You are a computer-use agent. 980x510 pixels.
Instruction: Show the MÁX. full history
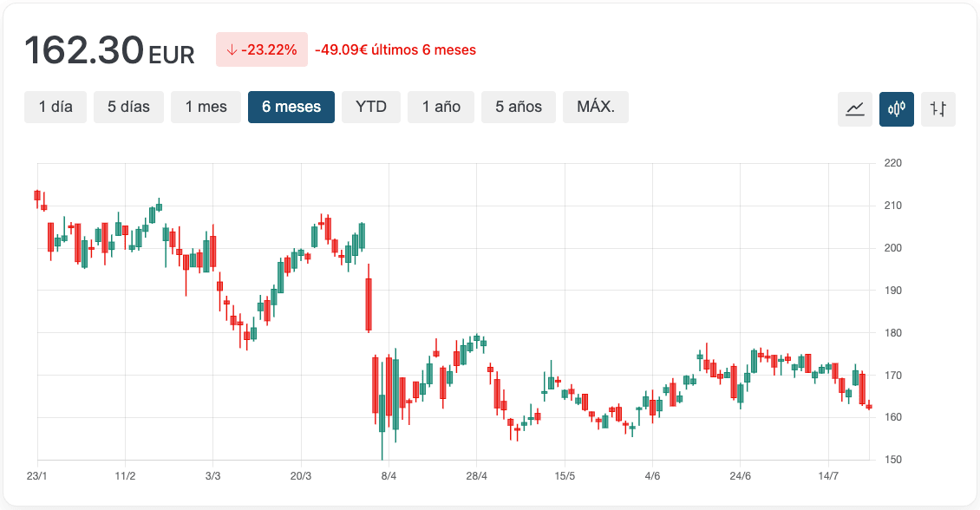click(x=596, y=107)
